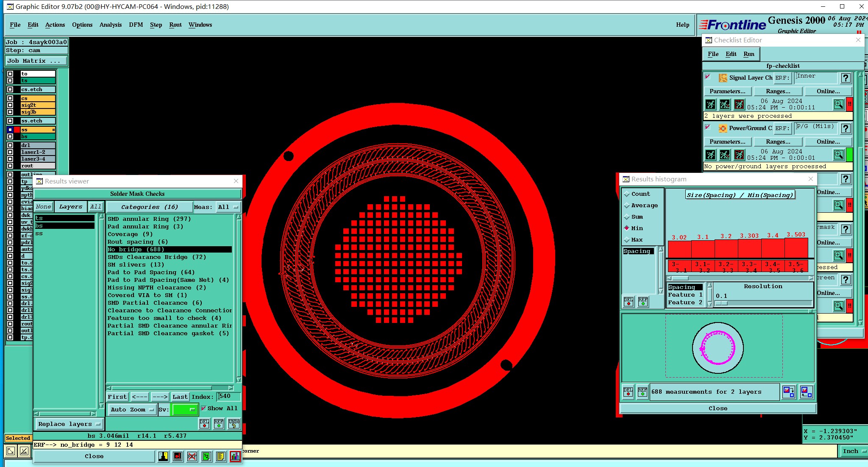This screenshot has width=868, height=467.
Task: Click the First navigation button
Action: point(117,397)
